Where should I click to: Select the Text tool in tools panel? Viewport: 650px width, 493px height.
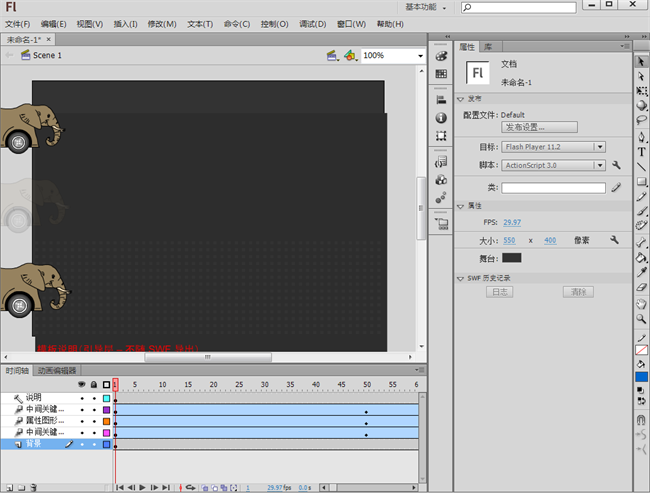click(641, 152)
